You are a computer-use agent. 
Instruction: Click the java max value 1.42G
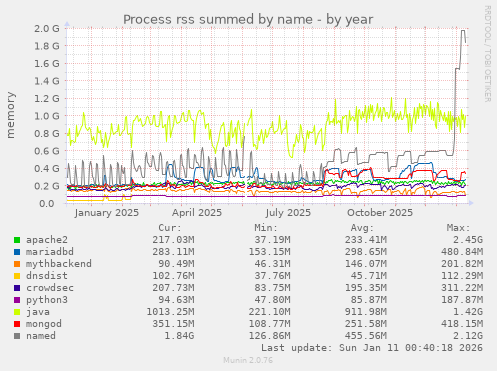pos(468,312)
